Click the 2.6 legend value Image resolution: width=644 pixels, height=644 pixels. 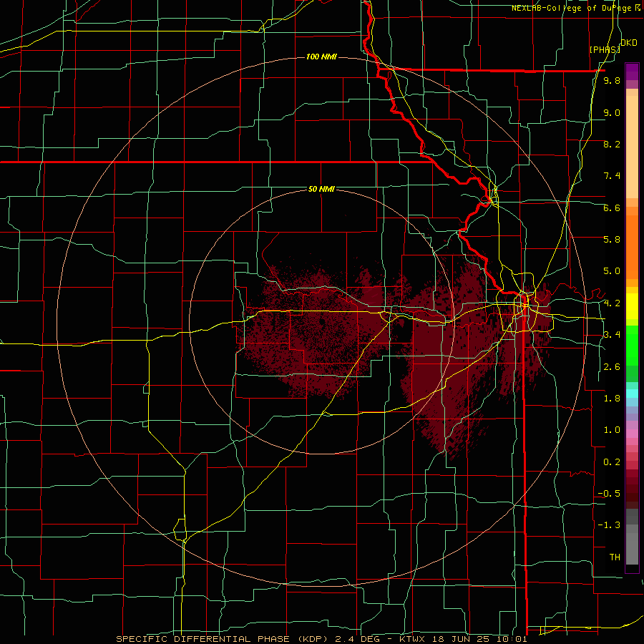tap(612, 367)
